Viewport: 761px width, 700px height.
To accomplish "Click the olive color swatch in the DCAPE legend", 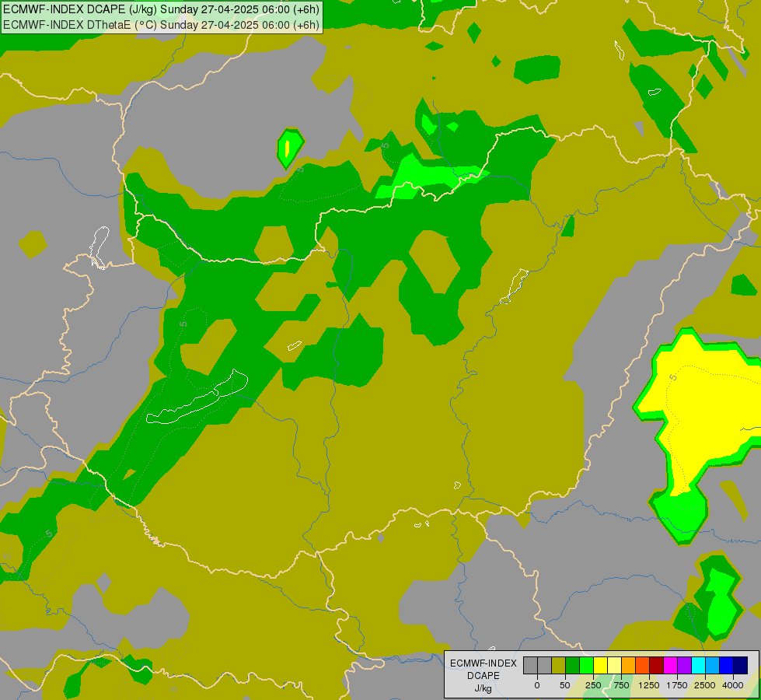I will (x=559, y=665).
